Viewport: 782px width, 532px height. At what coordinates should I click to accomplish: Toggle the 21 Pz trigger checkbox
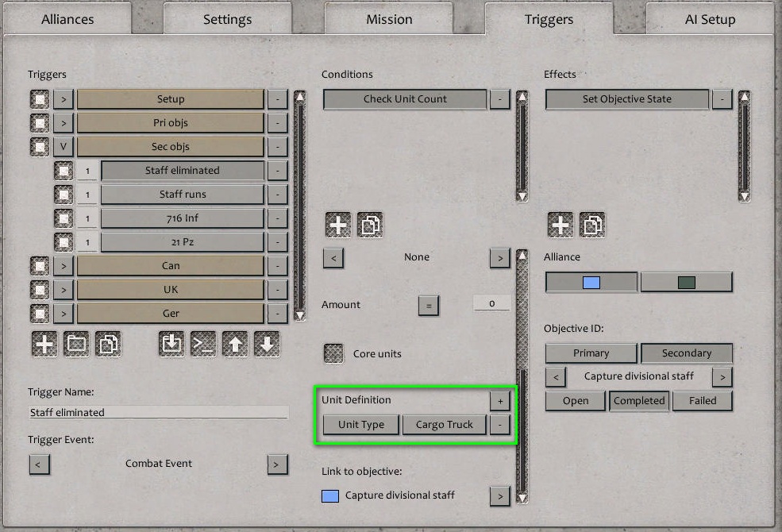pos(64,242)
